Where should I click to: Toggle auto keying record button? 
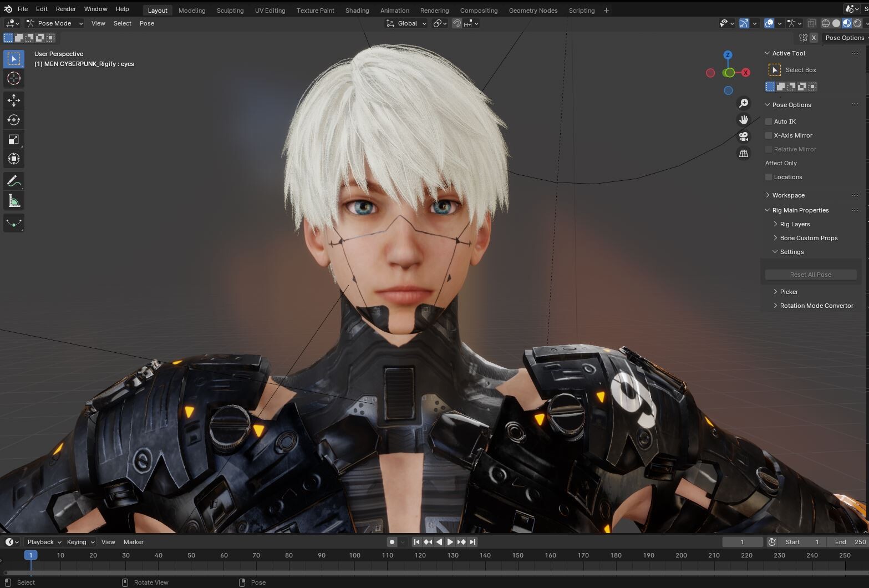pyautogui.click(x=392, y=542)
